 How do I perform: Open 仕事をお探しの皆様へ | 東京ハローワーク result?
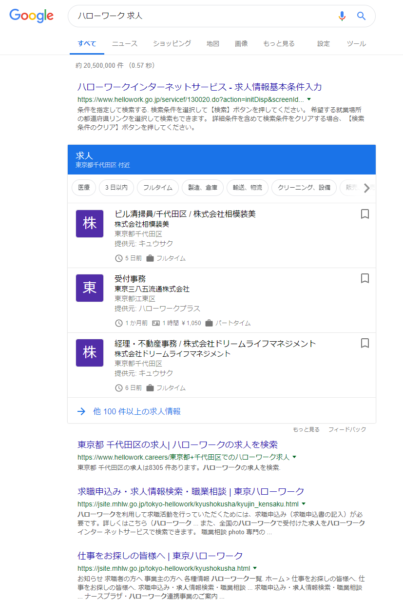click(160, 556)
